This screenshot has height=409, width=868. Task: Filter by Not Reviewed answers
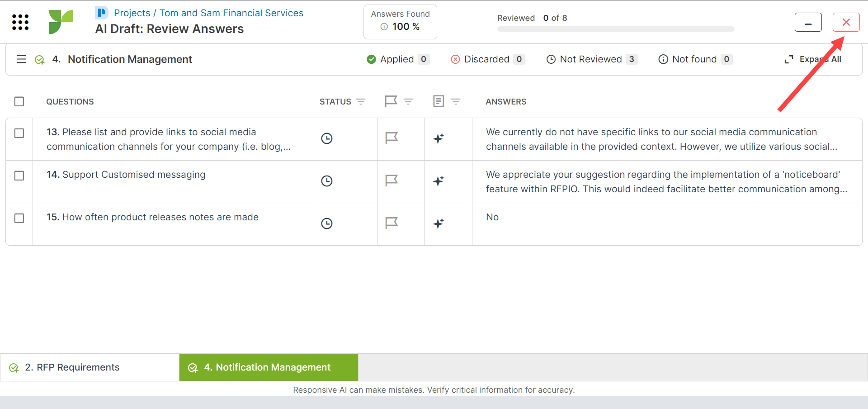(591, 59)
